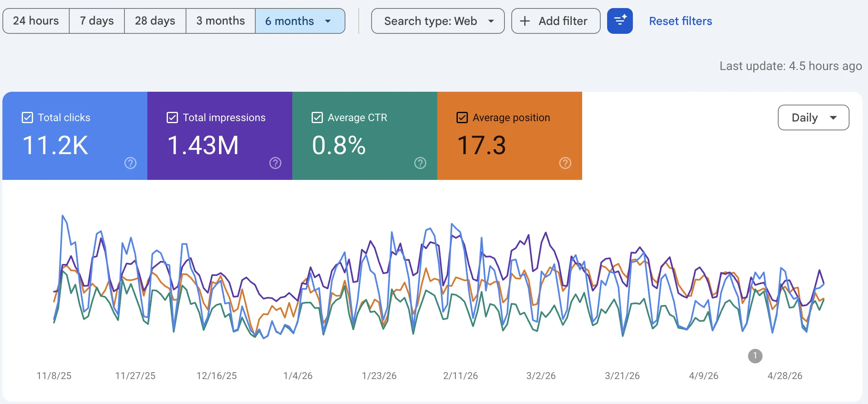Open help icon on Average CTR card
Screen dimensions: 868x404
(420, 163)
